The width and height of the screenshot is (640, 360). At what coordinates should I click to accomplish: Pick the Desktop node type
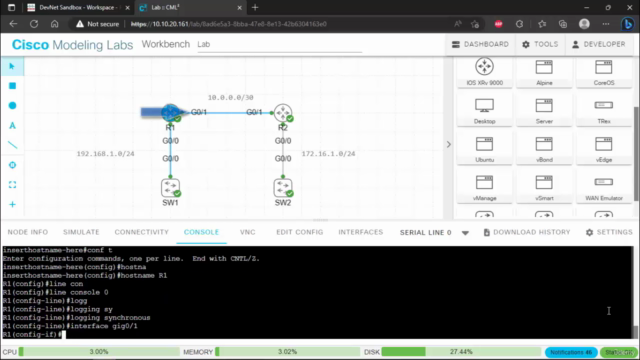click(484, 110)
